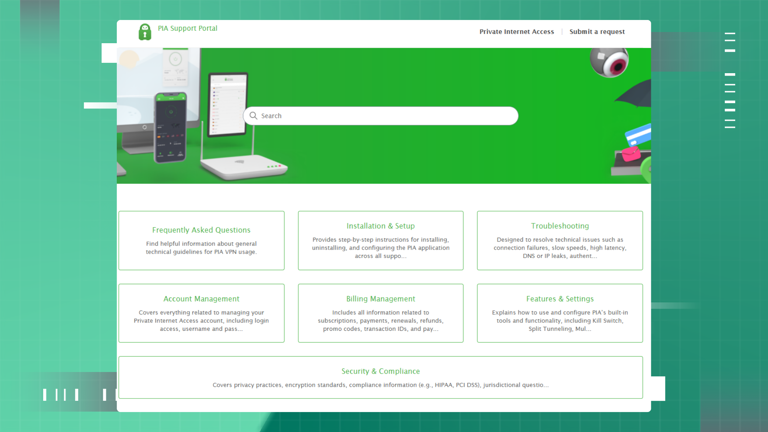The image size is (768, 432).
Task: Open the Submit a request page
Action: (597, 31)
